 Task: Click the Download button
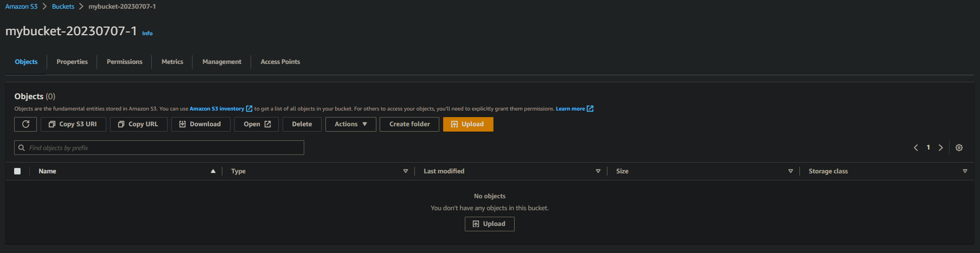(201, 124)
